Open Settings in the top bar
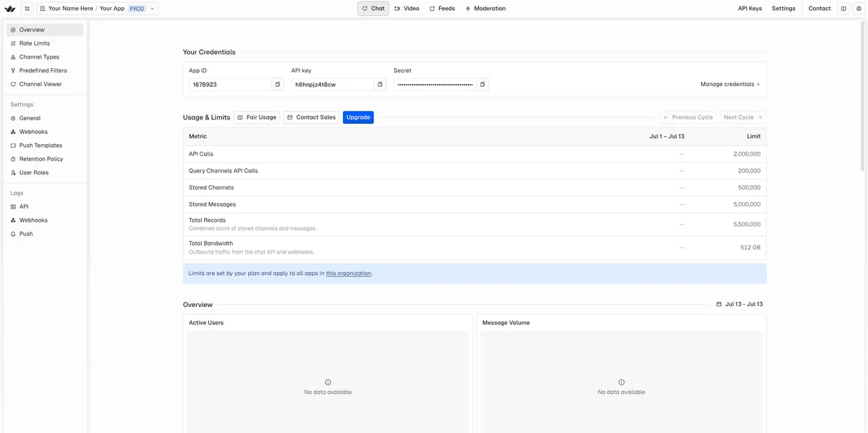868x433 pixels. tap(783, 9)
